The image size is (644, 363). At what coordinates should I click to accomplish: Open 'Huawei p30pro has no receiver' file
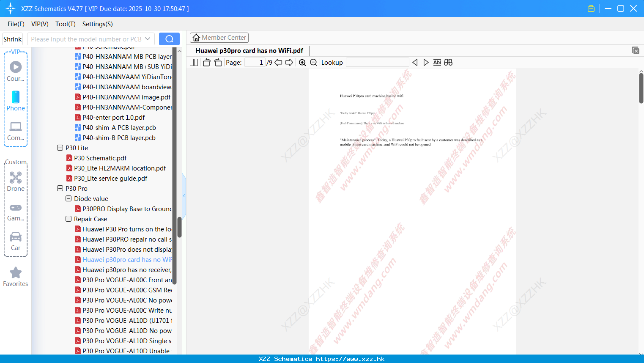123,270
